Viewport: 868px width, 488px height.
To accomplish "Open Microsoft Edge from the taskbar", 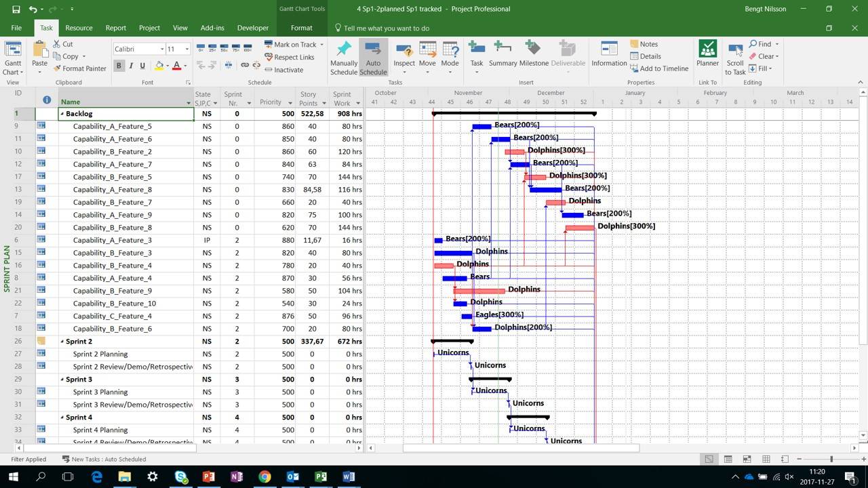I will (96, 476).
